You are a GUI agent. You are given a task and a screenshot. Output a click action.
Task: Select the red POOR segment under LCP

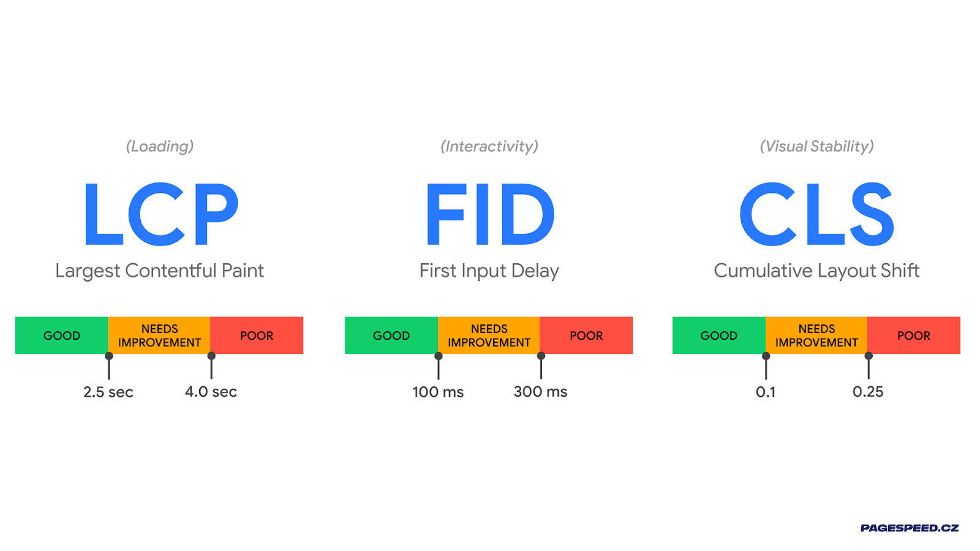point(257,335)
